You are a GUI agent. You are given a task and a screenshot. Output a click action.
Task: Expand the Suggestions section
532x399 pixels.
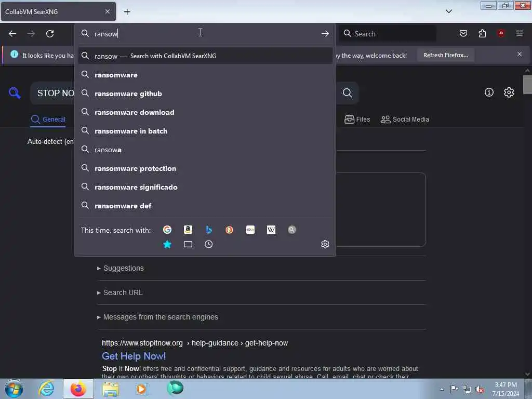[x=121, y=268]
